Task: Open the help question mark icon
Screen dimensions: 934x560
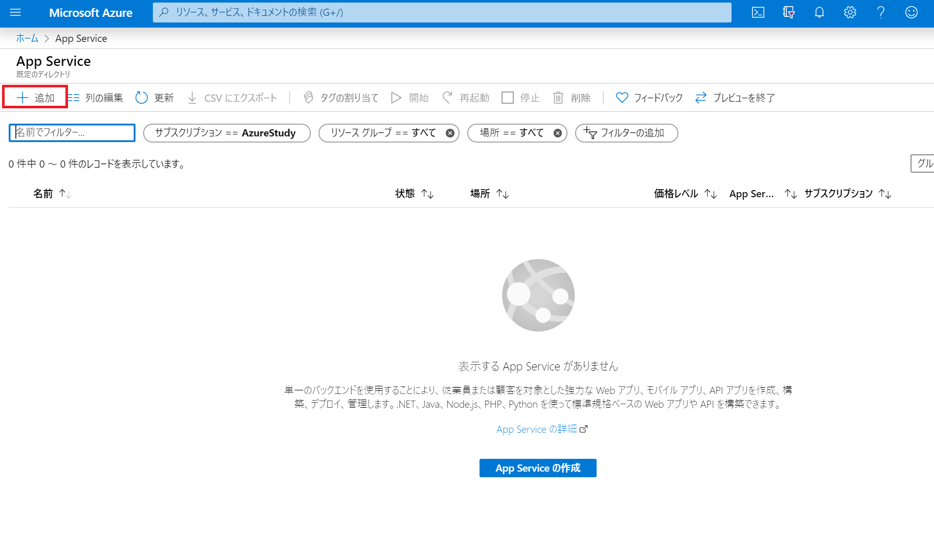Action: click(881, 13)
